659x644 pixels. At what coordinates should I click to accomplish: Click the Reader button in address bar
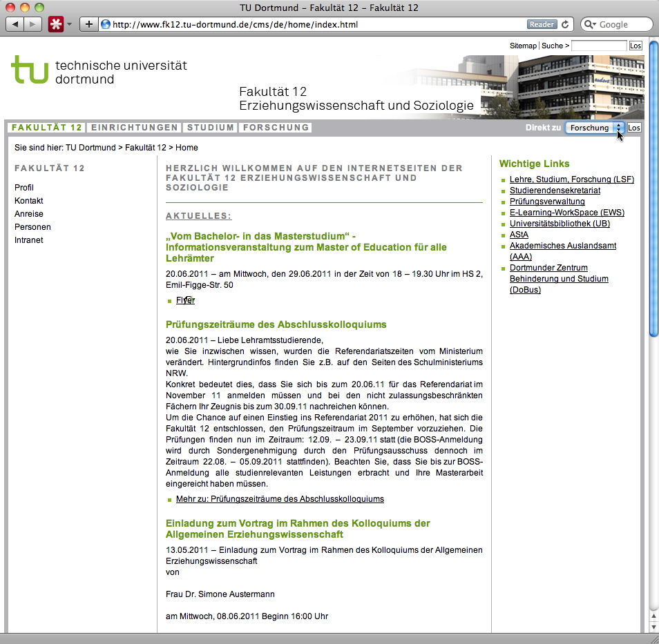coord(542,24)
